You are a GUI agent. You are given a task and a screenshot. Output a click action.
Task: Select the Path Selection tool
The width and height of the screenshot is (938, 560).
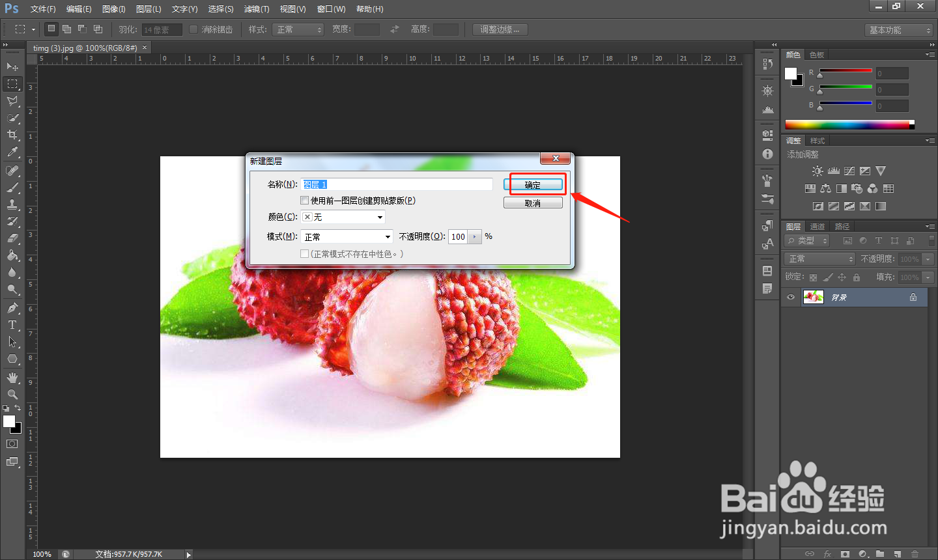point(12,342)
